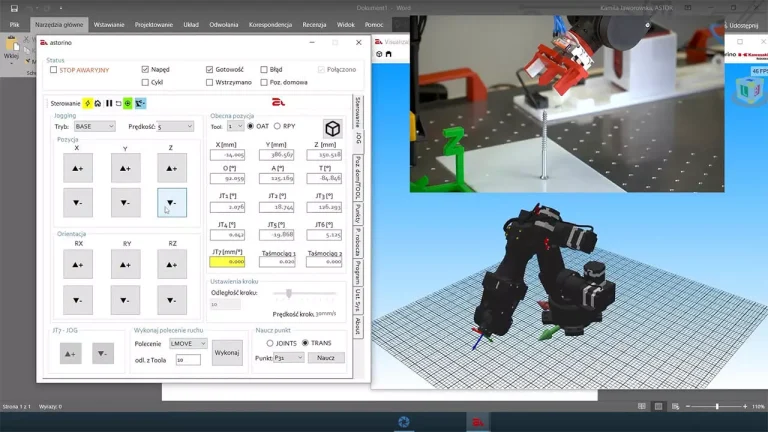The height and width of the screenshot is (432, 768).
Task: Click the blue robot icon in Sterowanie toolbar
Action: click(140, 103)
